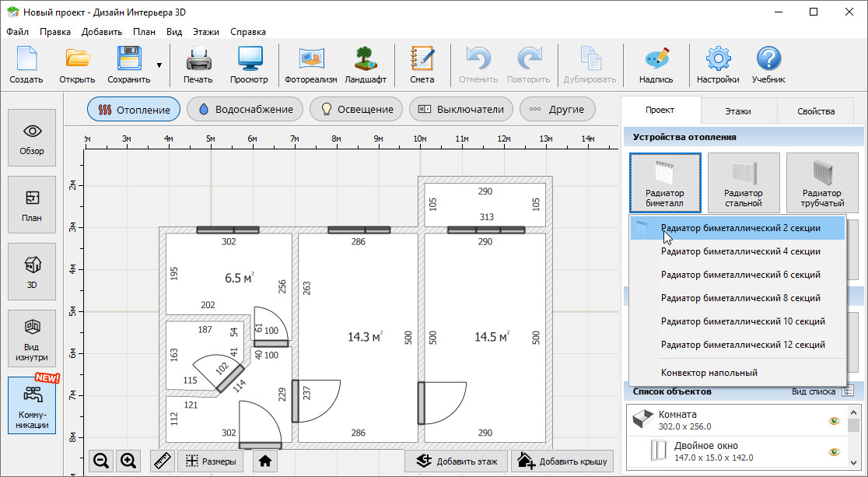
Task: Zoom in on the floor plan
Action: tap(129, 461)
